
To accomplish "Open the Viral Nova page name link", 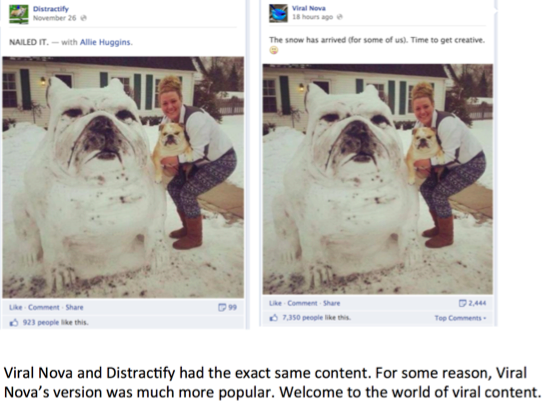I will click(x=309, y=8).
